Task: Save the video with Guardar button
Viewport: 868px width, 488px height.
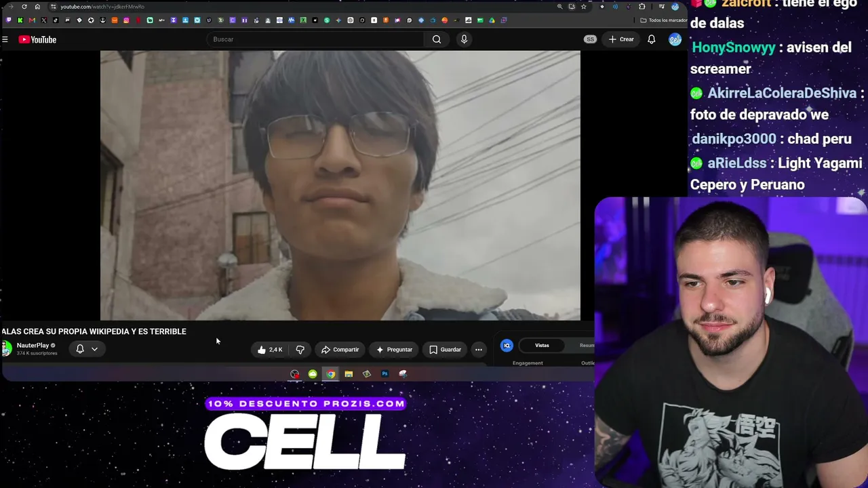Action: [445, 350]
